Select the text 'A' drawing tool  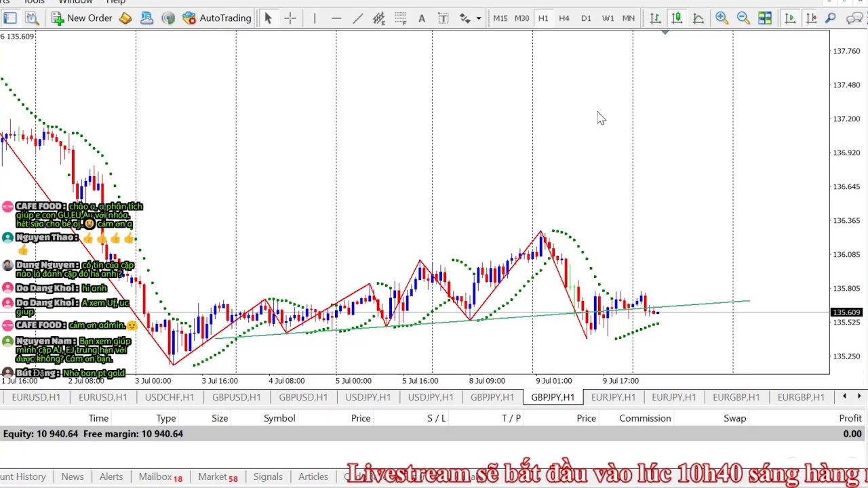click(x=422, y=18)
